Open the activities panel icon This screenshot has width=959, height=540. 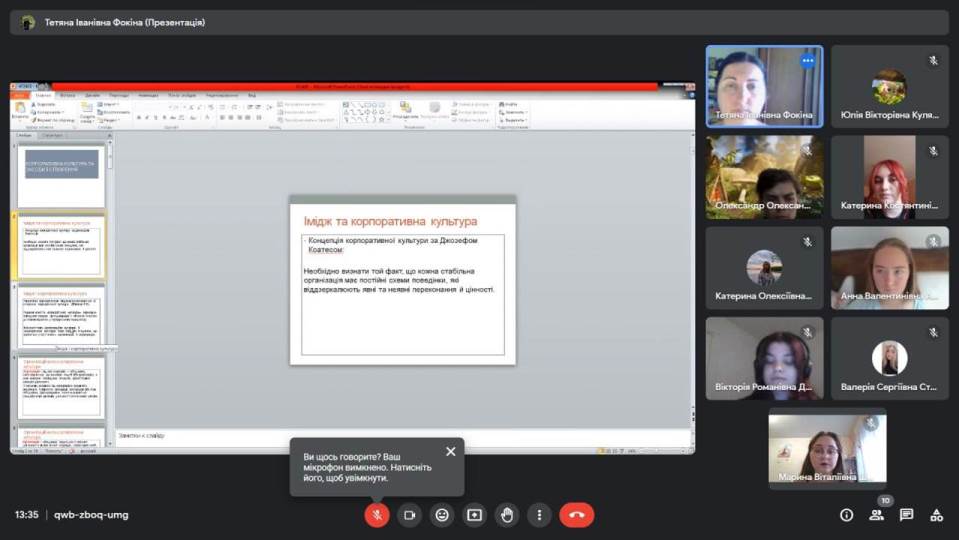click(936, 515)
